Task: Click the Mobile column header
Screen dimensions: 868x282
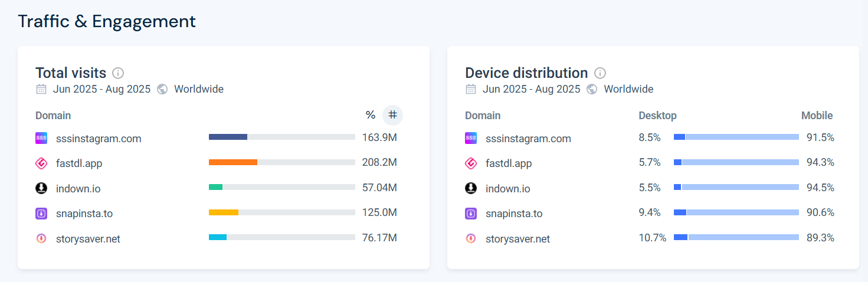Action: [817, 116]
